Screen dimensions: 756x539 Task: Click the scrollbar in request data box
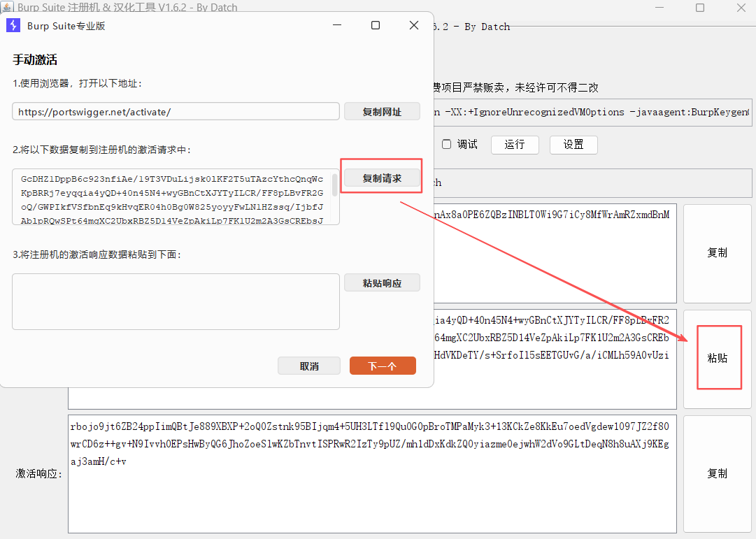[x=335, y=185]
